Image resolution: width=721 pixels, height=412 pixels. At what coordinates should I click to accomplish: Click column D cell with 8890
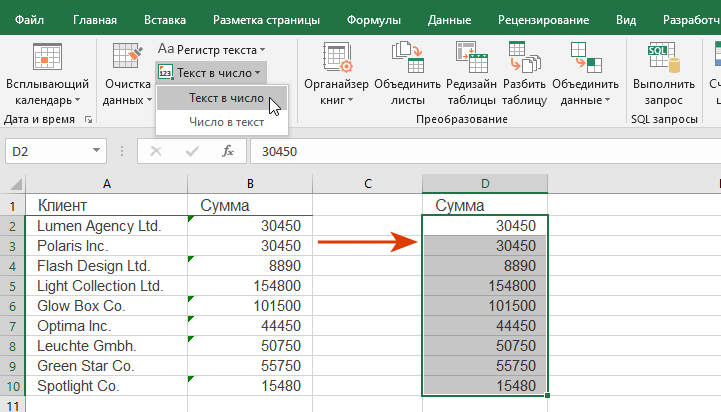tap(485, 266)
